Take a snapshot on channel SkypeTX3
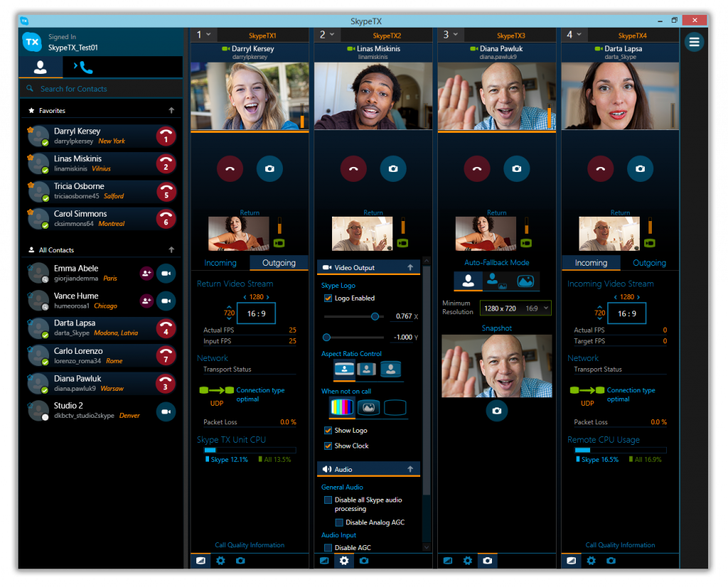The image size is (728, 587). [516, 169]
